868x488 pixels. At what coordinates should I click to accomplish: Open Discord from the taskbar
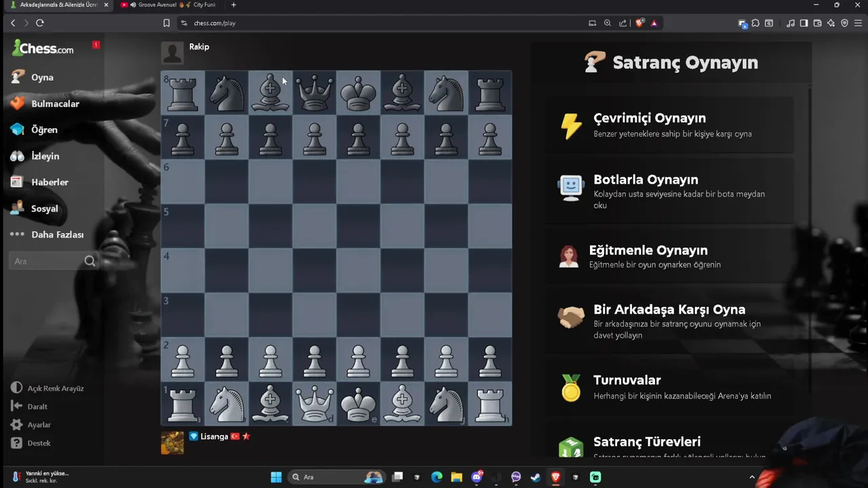point(477,477)
